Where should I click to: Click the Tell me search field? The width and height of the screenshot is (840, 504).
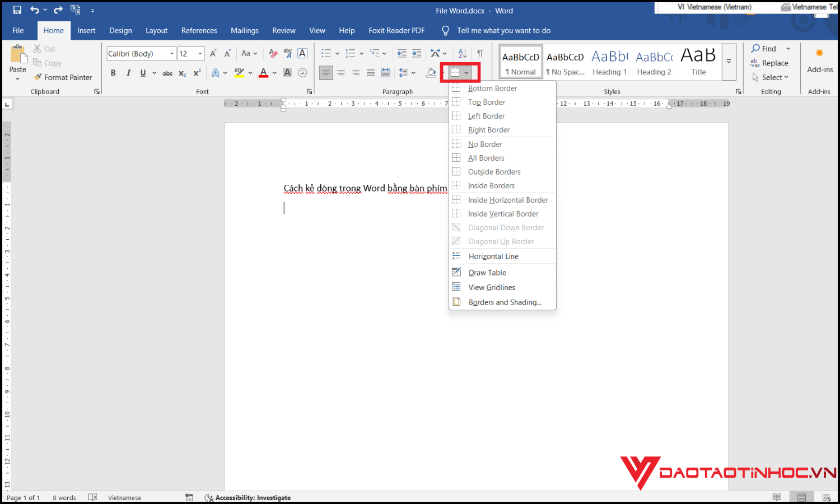503,30
